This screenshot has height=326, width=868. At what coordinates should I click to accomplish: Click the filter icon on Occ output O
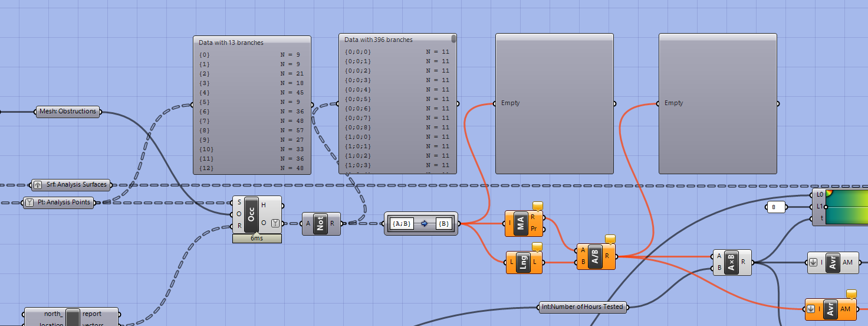click(x=275, y=223)
